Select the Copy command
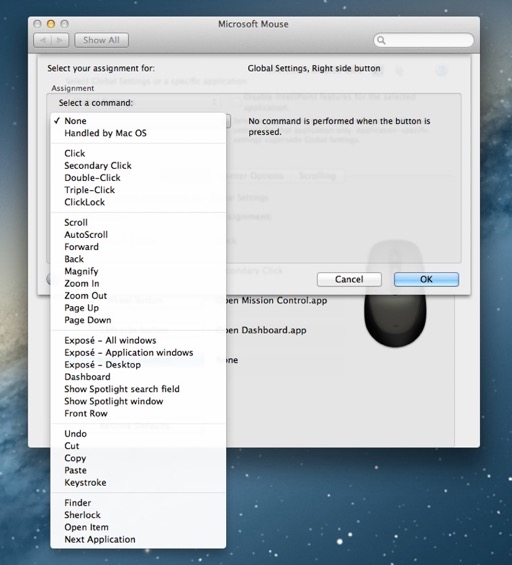This screenshot has height=565, width=512. (138, 458)
